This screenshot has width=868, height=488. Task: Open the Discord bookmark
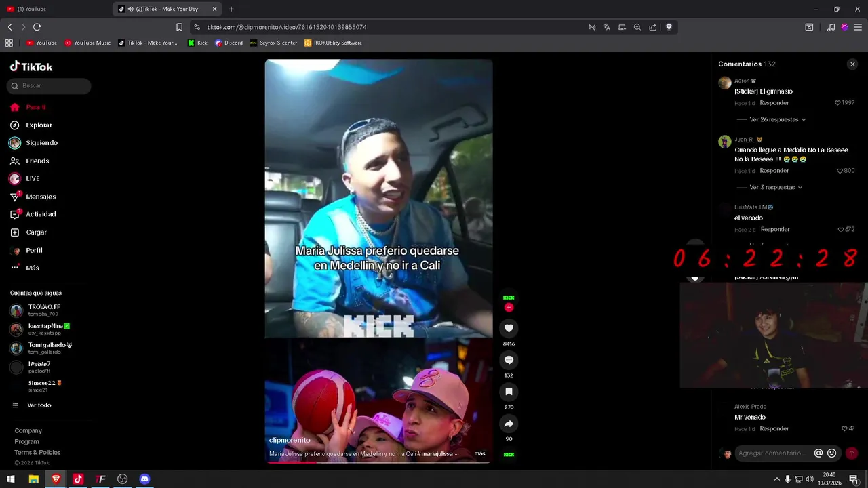click(229, 43)
